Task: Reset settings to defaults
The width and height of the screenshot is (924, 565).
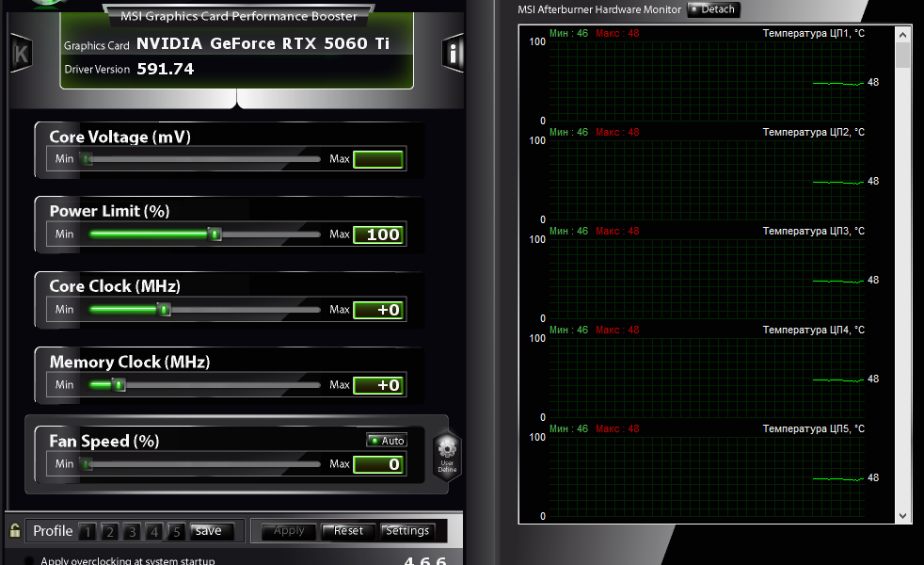Action: click(x=348, y=531)
